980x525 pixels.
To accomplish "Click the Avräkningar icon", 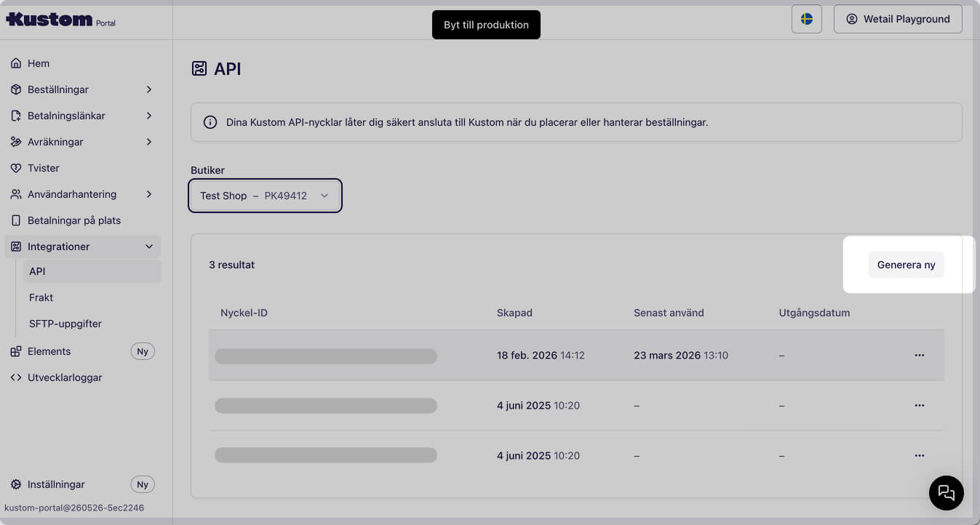I will 16,142.
